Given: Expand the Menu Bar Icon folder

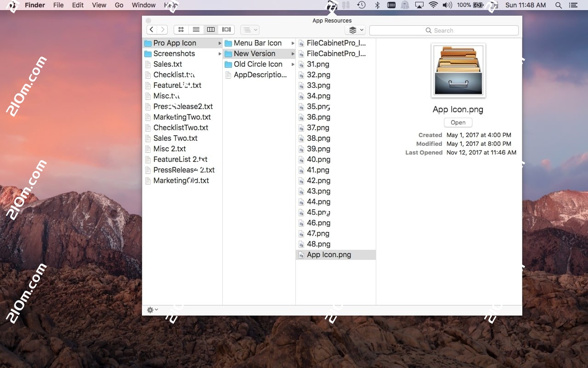Looking at the screenshot, I should coord(291,43).
